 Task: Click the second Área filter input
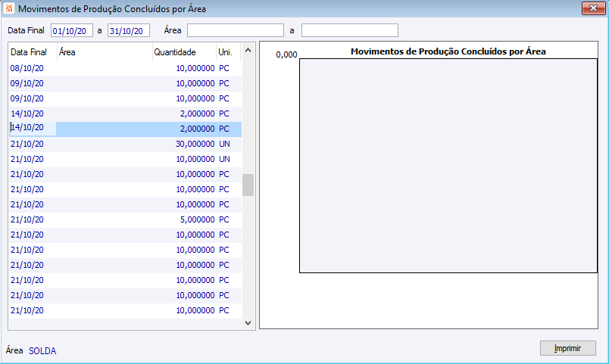click(x=349, y=30)
